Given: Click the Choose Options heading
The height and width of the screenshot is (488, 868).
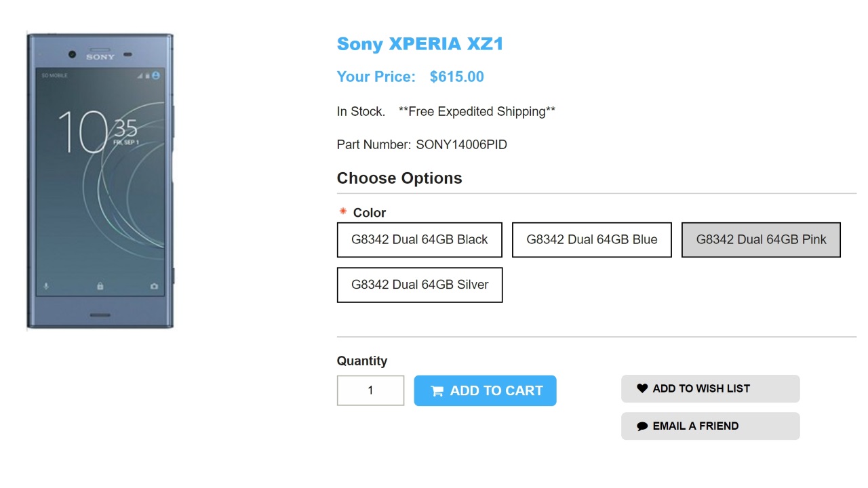Looking at the screenshot, I should (x=399, y=178).
